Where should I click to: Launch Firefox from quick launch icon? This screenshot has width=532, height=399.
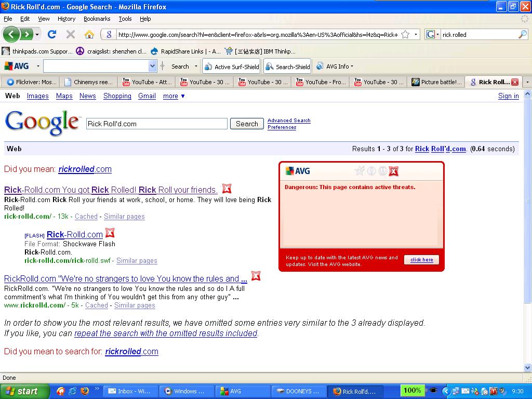coord(85,391)
